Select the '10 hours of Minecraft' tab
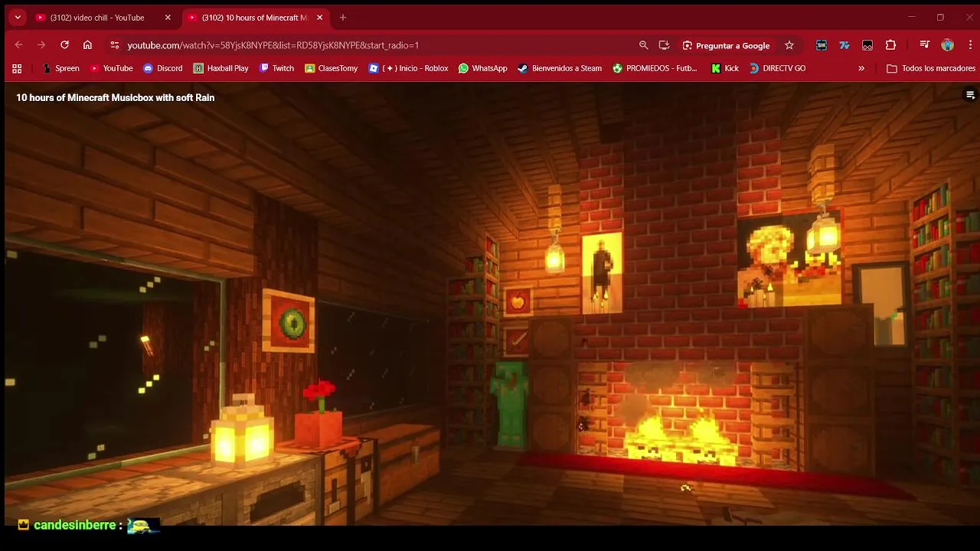Viewport: 980px width, 551px height. coord(255,18)
